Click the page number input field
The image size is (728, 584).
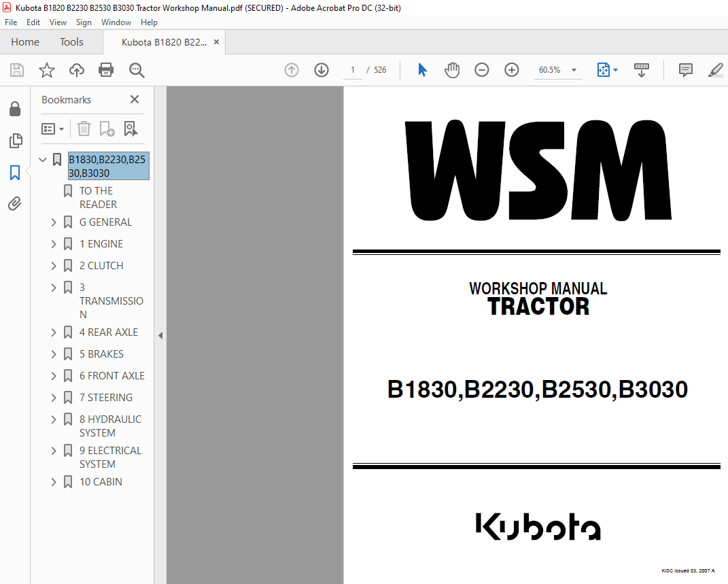(353, 70)
